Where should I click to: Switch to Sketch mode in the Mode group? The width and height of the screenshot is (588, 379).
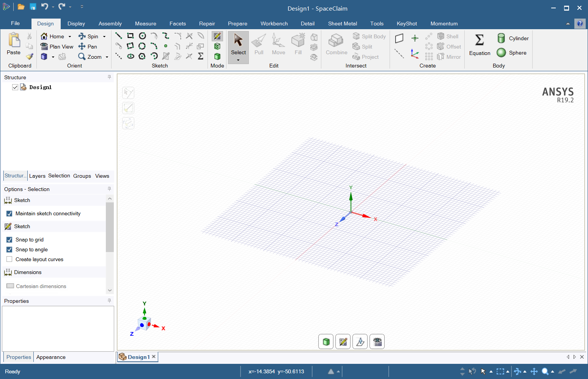click(x=217, y=36)
